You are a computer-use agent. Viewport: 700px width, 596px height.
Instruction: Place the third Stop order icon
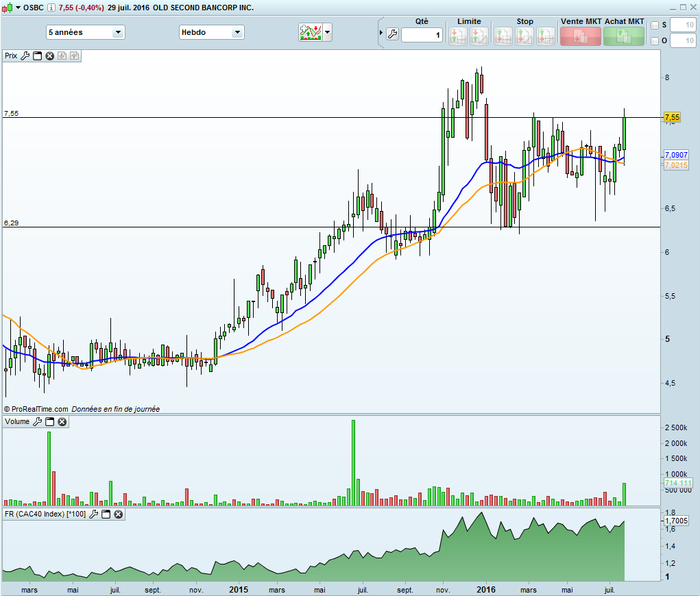(546, 36)
